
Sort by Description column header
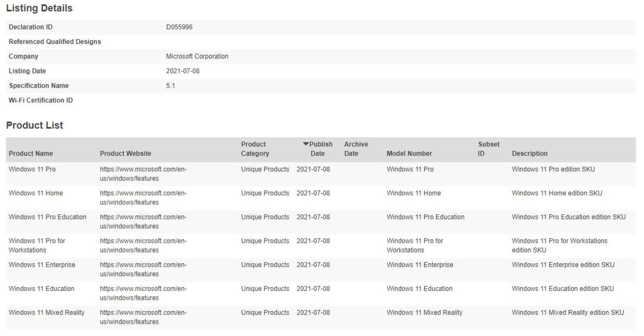[x=529, y=153]
